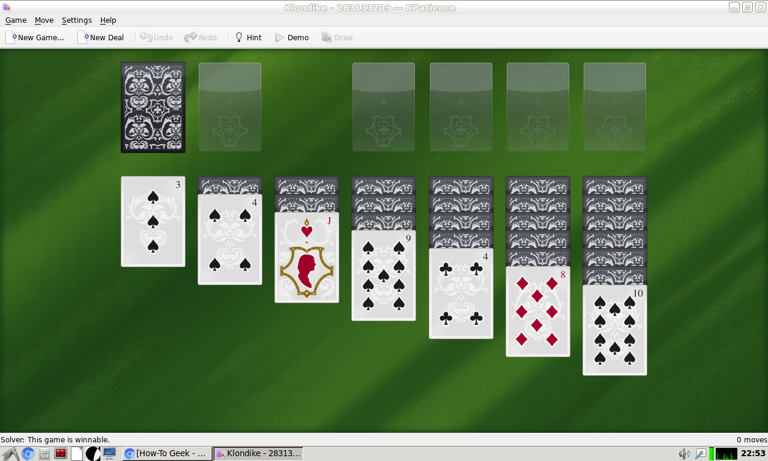Select the 4 of clubs card
Screen dimensions: 768x461
461,293
